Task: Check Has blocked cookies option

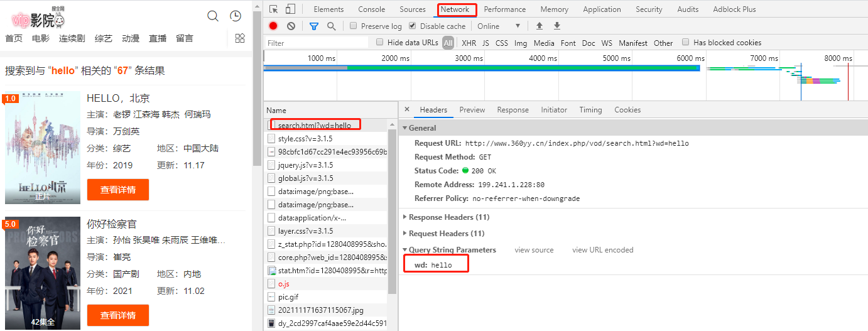Action: [x=685, y=42]
